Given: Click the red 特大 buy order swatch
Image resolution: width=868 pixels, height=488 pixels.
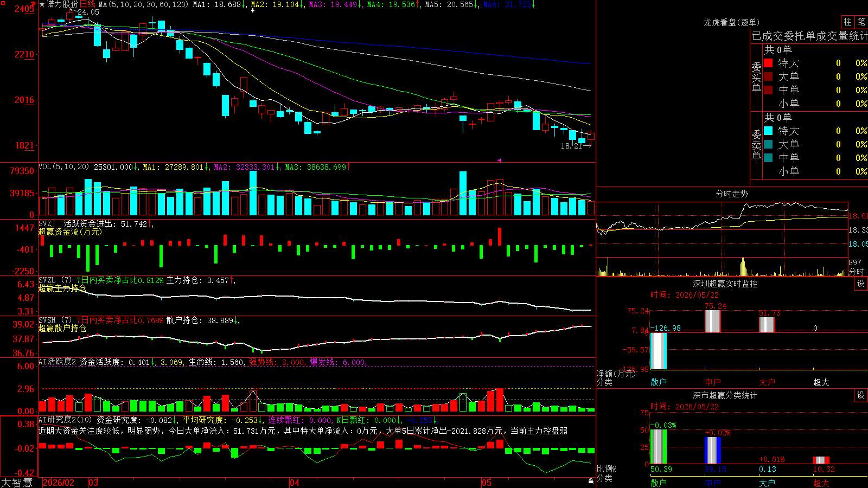Looking at the screenshot, I should point(768,63).
